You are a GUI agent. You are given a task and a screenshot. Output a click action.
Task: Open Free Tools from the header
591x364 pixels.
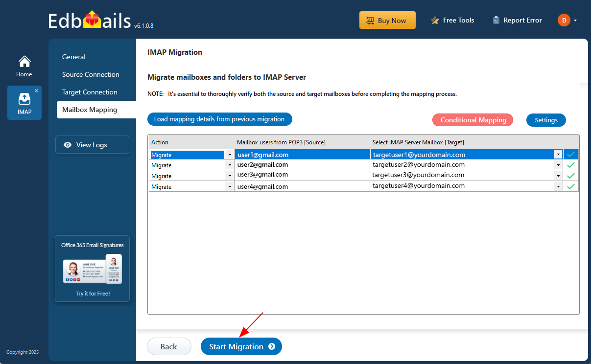452,21
